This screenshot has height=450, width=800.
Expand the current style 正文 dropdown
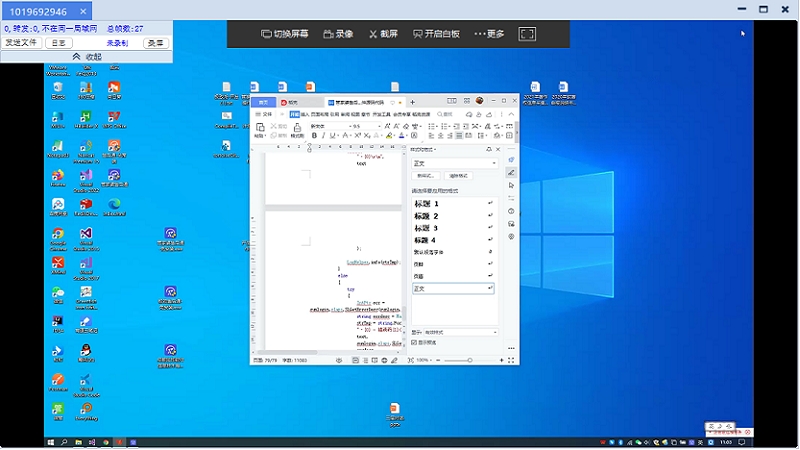pos(492,163)
